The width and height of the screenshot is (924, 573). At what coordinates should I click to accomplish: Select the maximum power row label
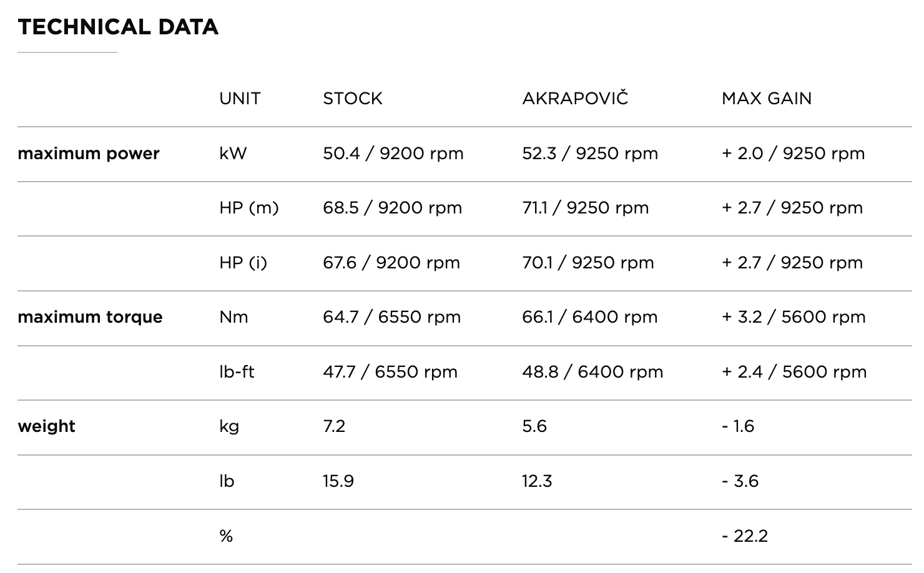click(89, 154)
